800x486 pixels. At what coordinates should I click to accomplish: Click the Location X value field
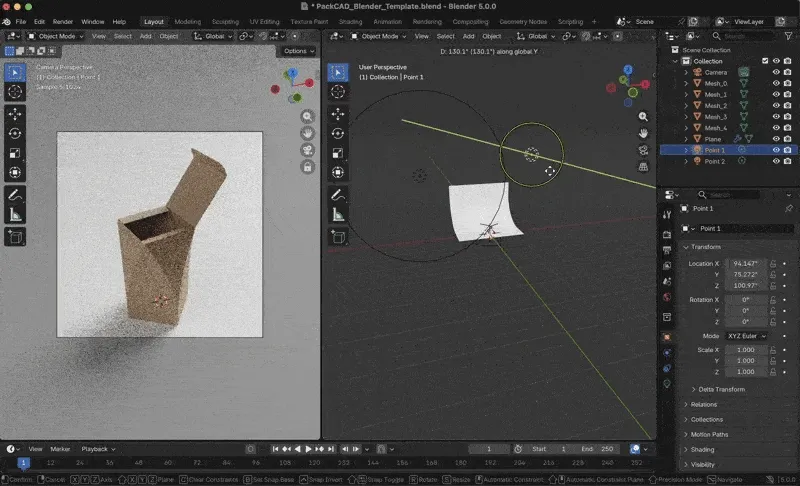coord(746,263)
